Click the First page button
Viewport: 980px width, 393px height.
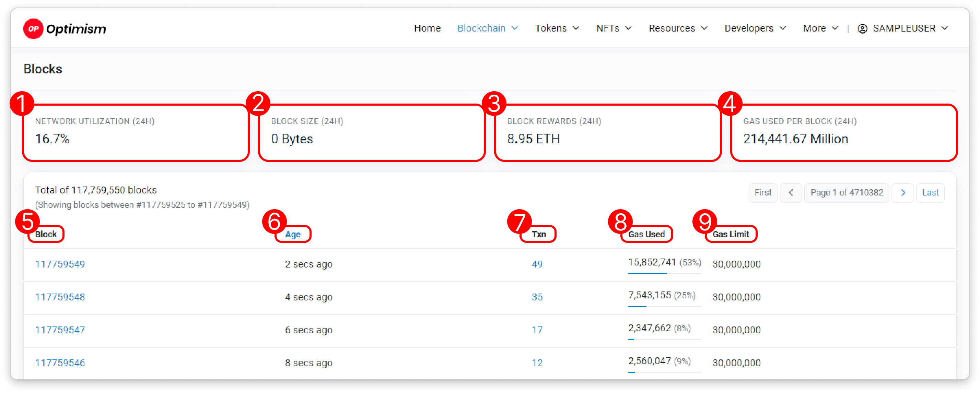click(x=763, y=193)
